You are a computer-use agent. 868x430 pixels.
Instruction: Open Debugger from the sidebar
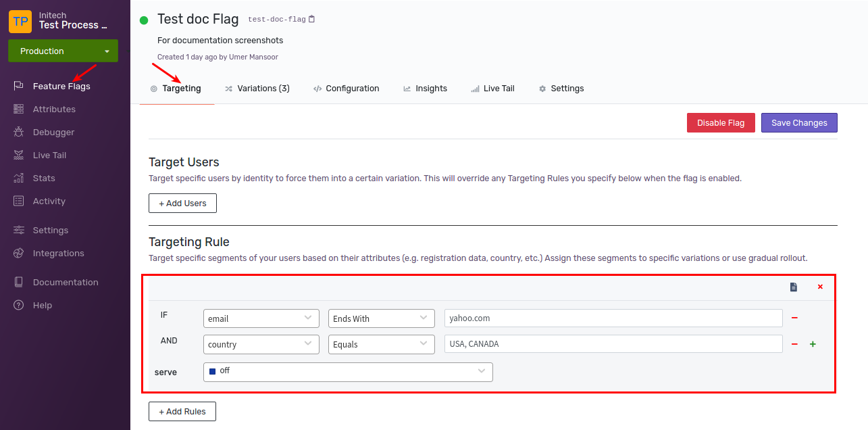53,132
